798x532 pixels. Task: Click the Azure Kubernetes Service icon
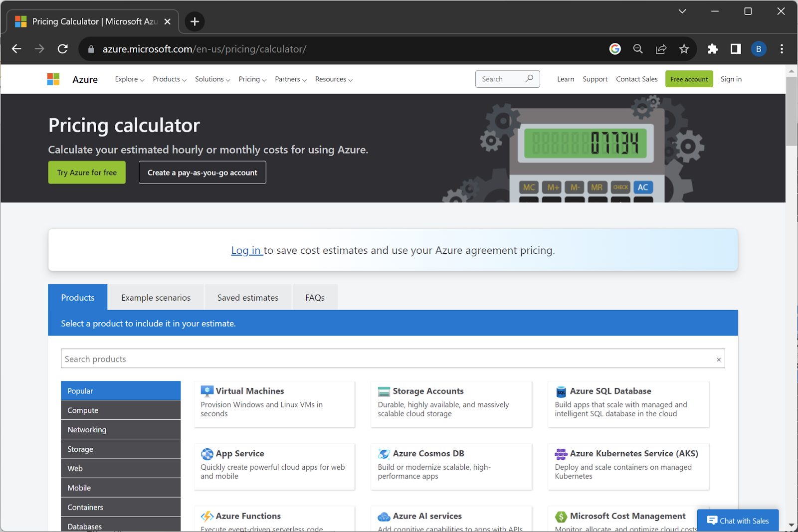[x=560, y=453]
